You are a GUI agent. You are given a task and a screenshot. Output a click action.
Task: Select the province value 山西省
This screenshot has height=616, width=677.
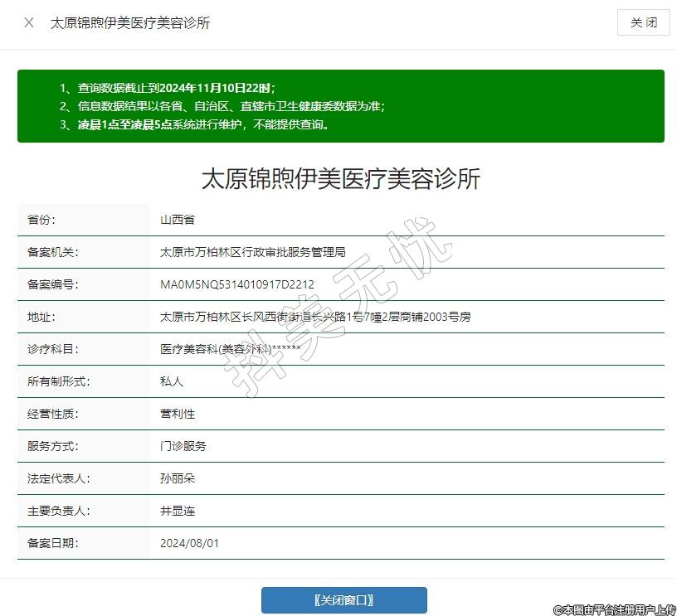click(178, 220)
